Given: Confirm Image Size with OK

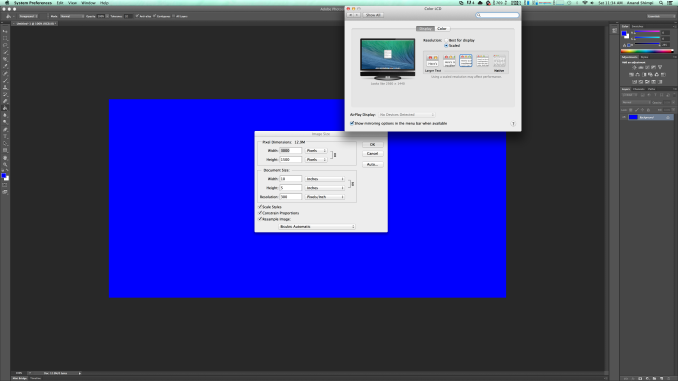Looking at the screenshot, I should (372, 144).
